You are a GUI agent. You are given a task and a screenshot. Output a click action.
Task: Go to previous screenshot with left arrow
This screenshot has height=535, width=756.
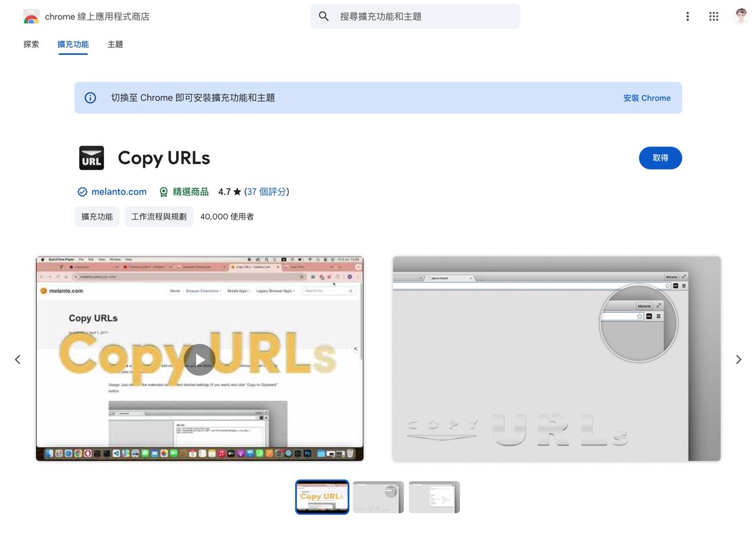coord(18,360)
